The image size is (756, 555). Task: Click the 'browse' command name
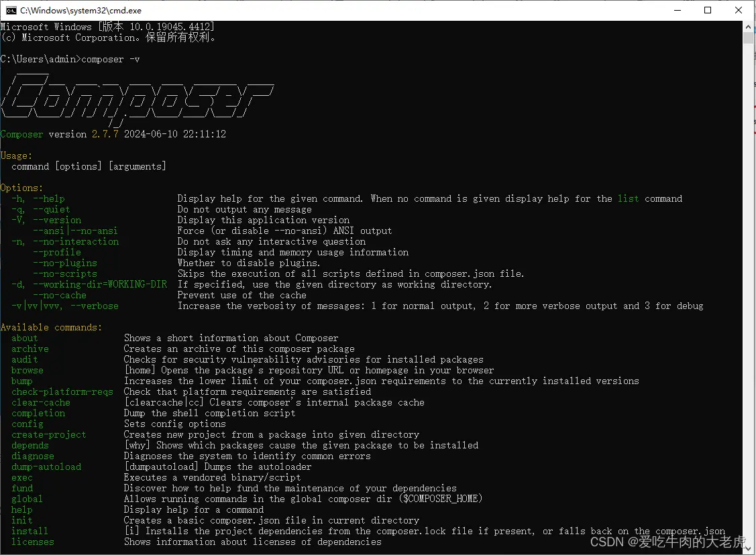tap(28, 371)
